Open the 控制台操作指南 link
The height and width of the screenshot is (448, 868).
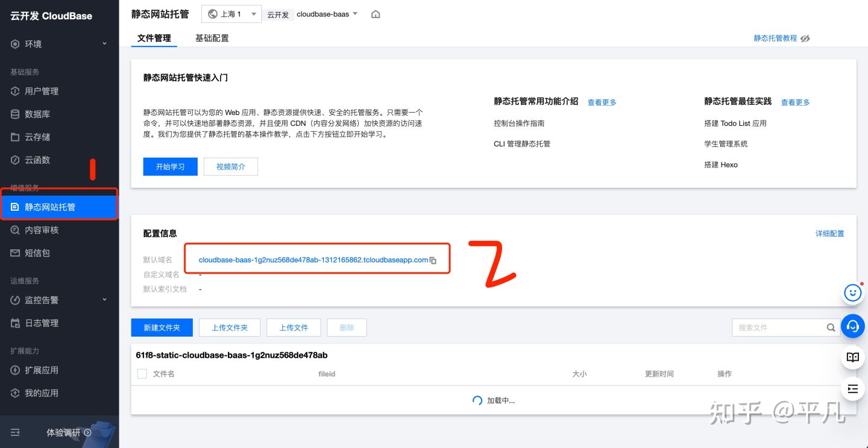pos(519,123)
